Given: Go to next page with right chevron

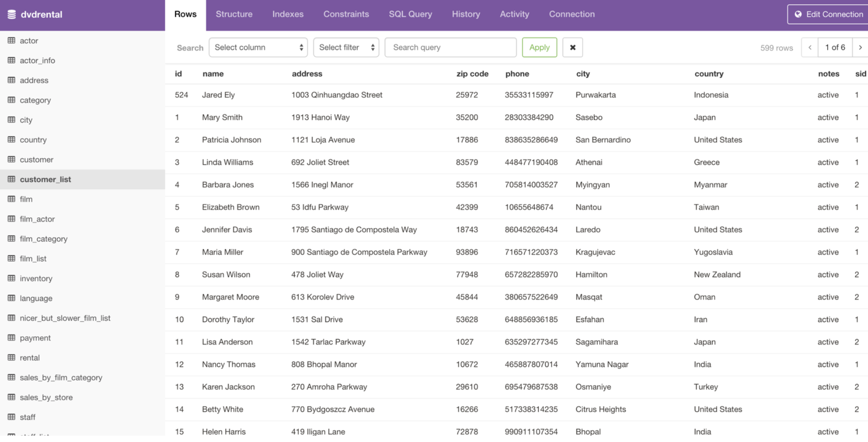Looking at the screenshot, I should click(861, 47).
